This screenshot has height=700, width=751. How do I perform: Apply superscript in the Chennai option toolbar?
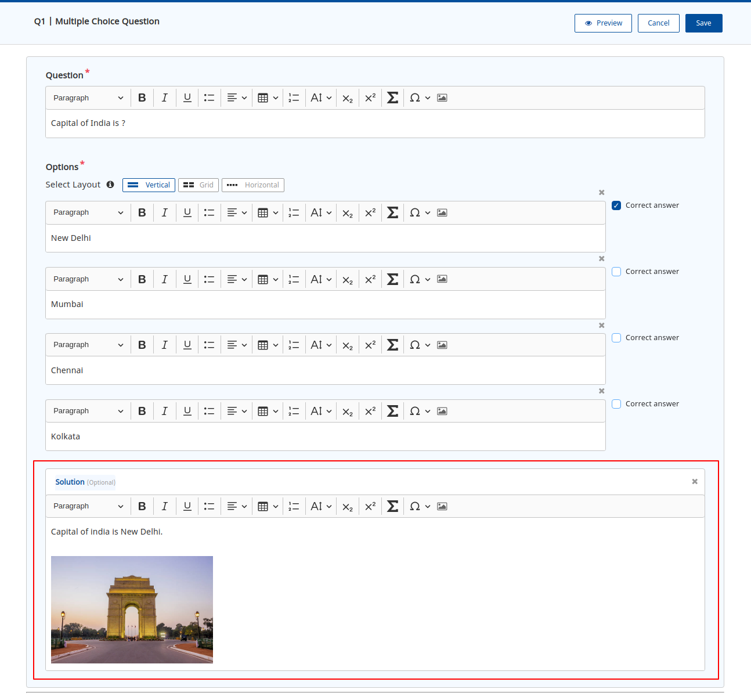tap(370, 345)
